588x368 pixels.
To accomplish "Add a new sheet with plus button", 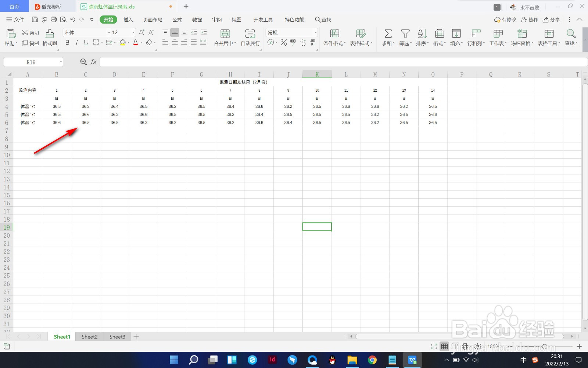I will pyautogui.click(x=136, y=336).
